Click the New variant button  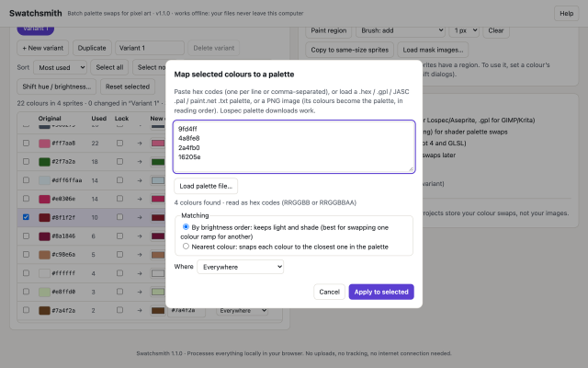[x=43, y=48]
